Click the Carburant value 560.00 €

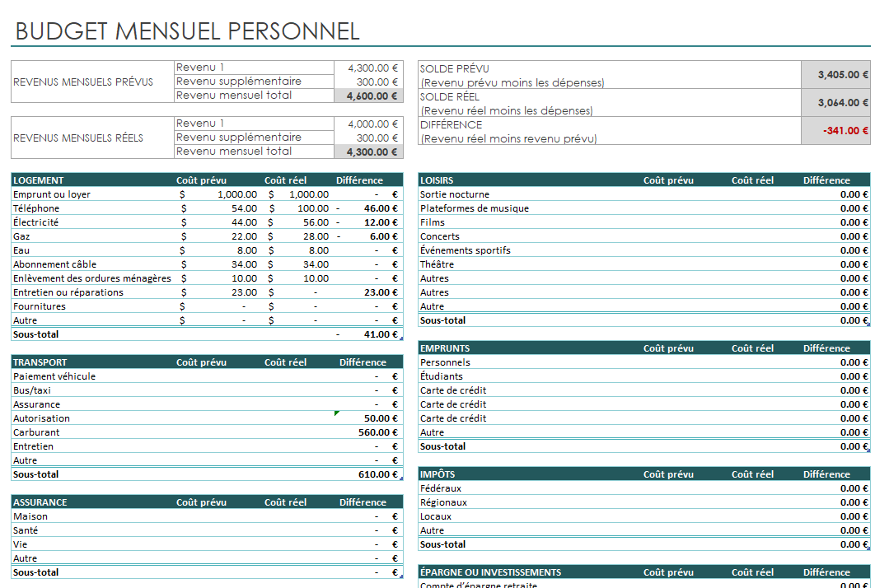[x=378, y=432]
